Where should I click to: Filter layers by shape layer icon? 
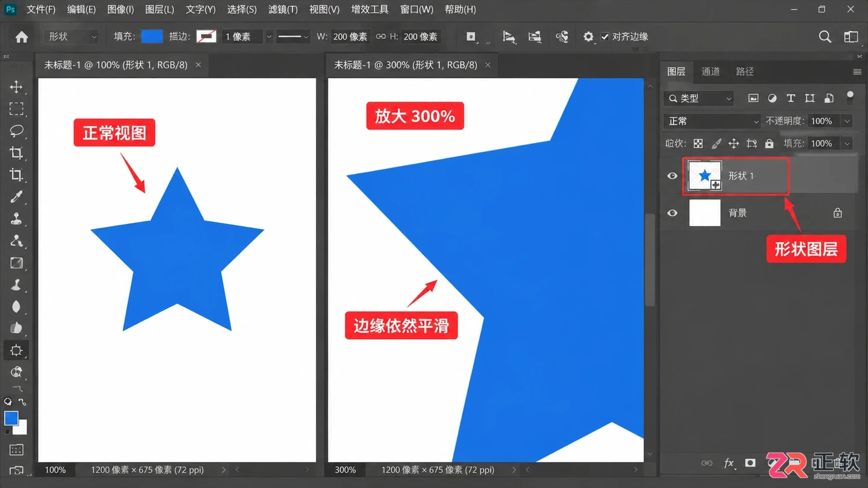(x=810, y=98)
